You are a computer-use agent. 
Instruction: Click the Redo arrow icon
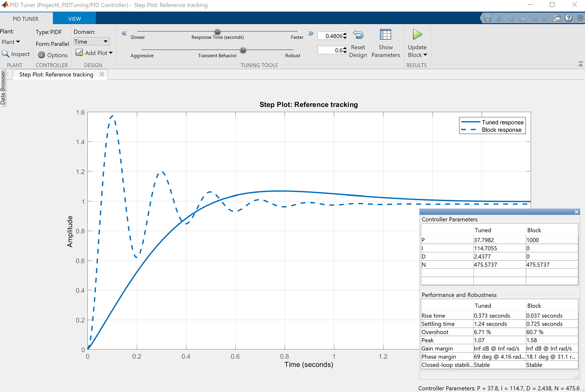545,18
